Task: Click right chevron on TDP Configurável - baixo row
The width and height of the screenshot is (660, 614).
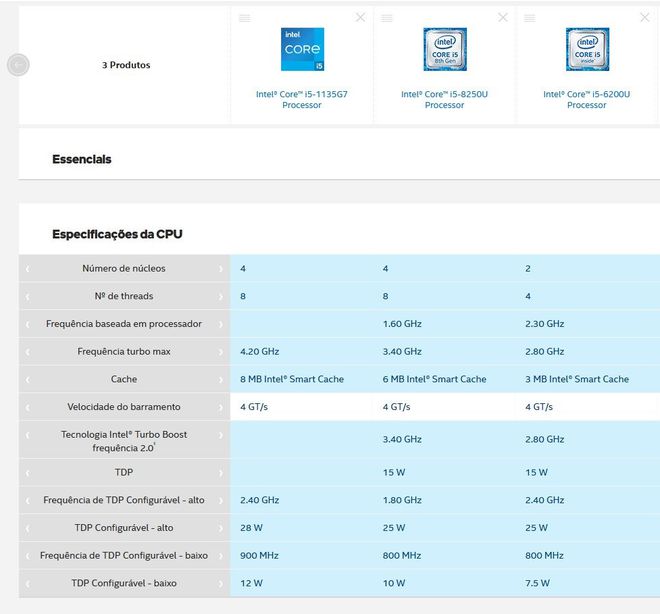Action: pos(221,584)
